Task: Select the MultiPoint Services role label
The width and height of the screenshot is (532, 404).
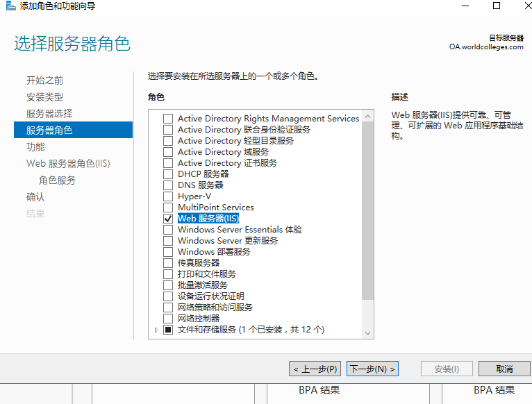Action: (216, 208)
